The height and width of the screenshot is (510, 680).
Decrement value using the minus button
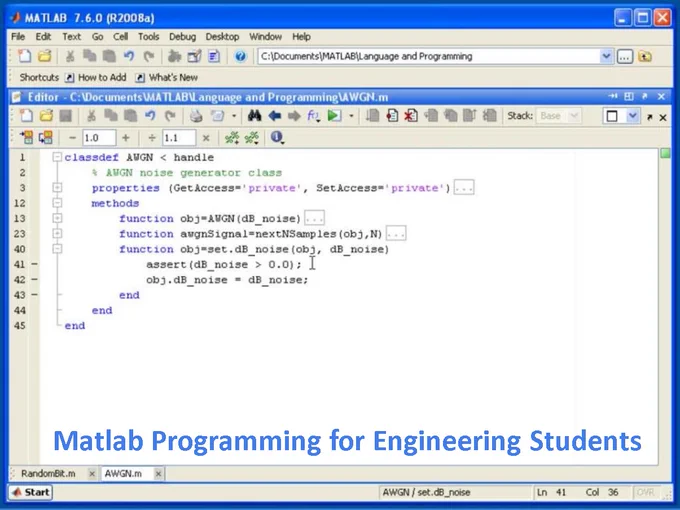(72, 138)
